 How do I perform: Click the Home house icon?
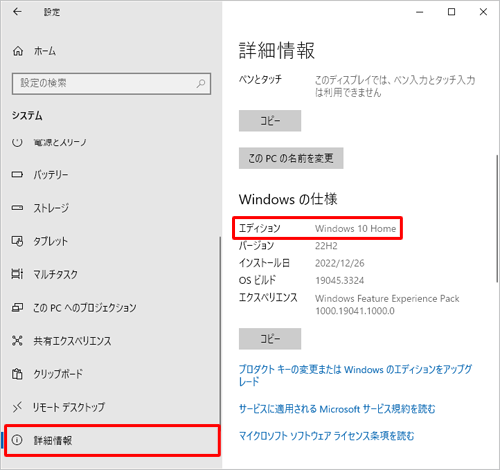coord(18,51)
